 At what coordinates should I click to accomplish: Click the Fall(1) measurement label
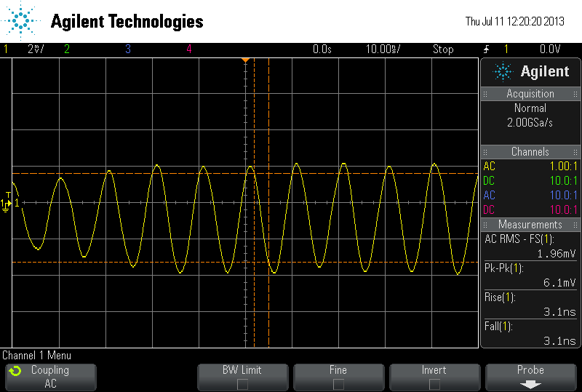(x=498, y=327)
